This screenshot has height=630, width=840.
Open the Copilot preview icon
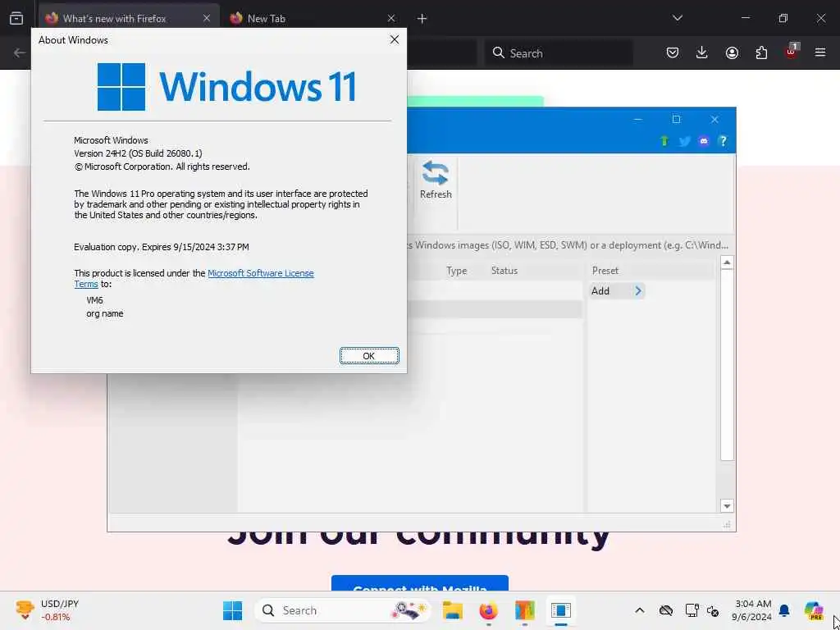(x=814, y=610)
